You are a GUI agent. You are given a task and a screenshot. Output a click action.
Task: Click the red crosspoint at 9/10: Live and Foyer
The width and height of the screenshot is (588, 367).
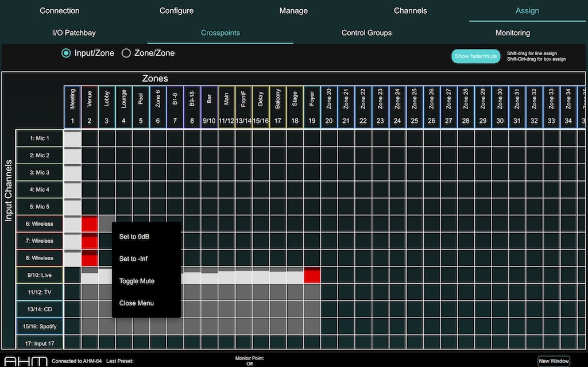[312, 275]
